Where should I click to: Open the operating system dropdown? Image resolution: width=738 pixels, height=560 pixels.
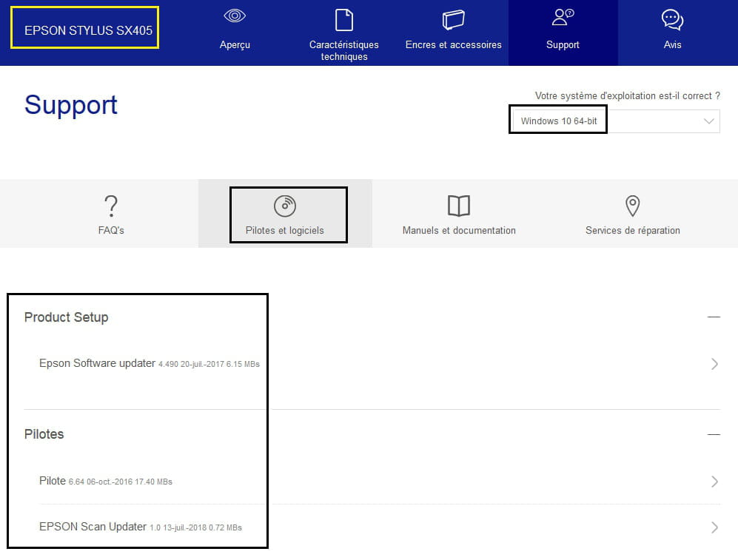pos(709,121)
